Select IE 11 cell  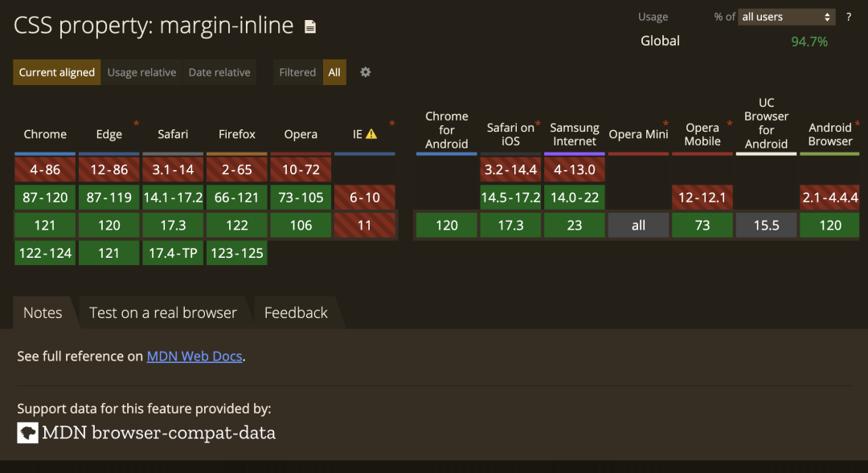tap(365, 225)
